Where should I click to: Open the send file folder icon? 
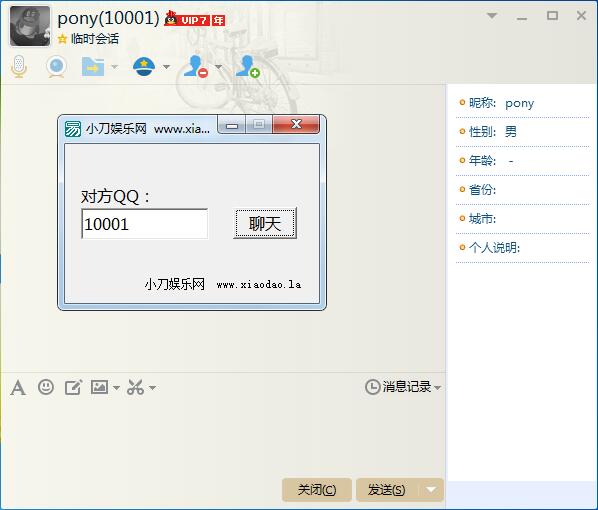(x=93, y=67)
